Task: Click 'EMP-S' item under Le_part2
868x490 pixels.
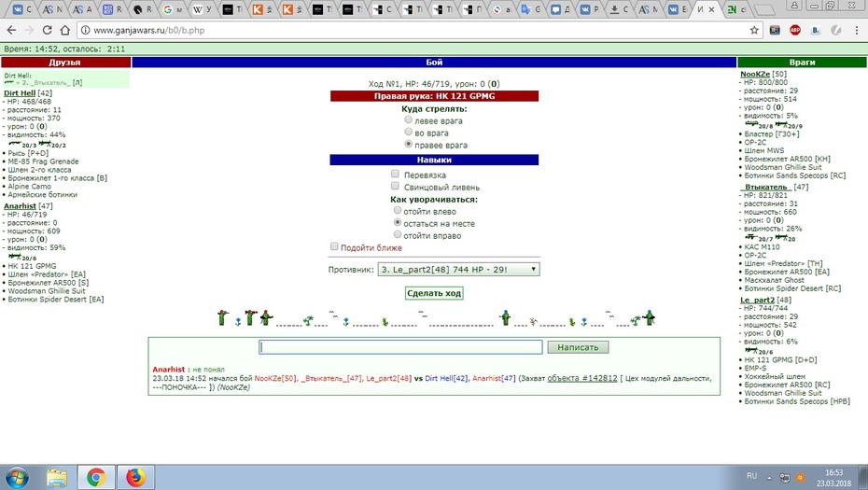Action: 755,368
